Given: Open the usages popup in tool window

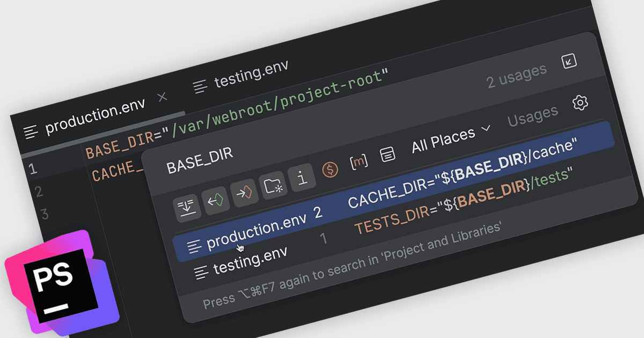Looking at the screenshot, I should pos(569,61).
